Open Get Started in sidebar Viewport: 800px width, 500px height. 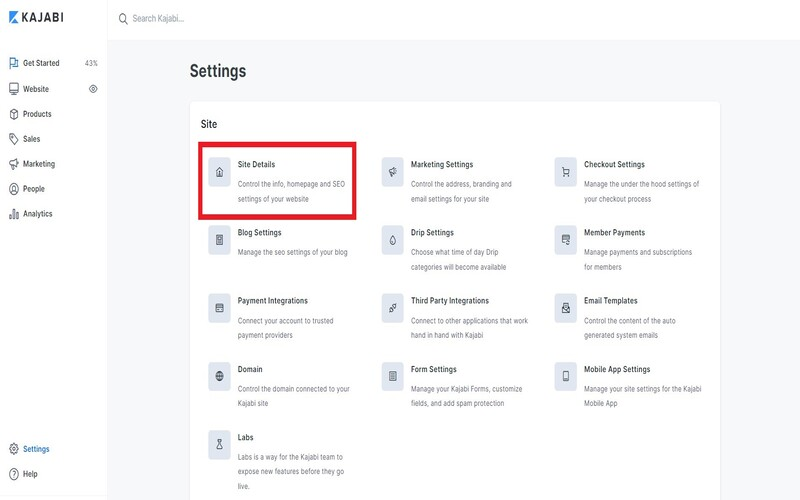click(41, 63)
